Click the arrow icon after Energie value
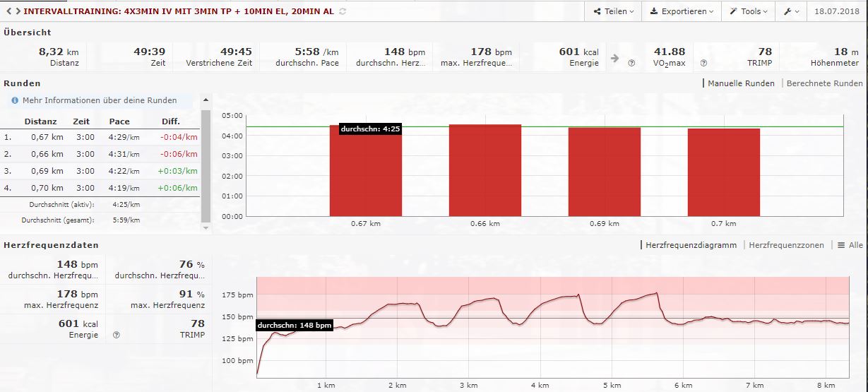The height and width of the screenshot is (392, 868). pyautogui.click(x=614, y=58)
